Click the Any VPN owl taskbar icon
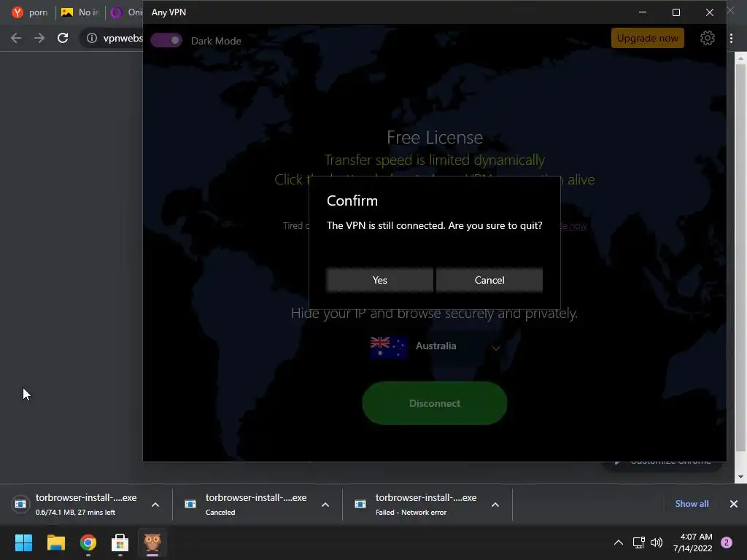This screenshot has height=560, width=747. pos(152,542)
